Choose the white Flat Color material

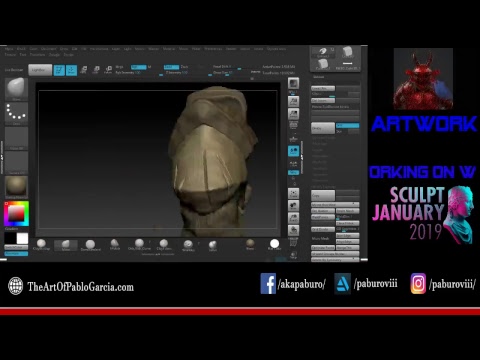(274, 244)
